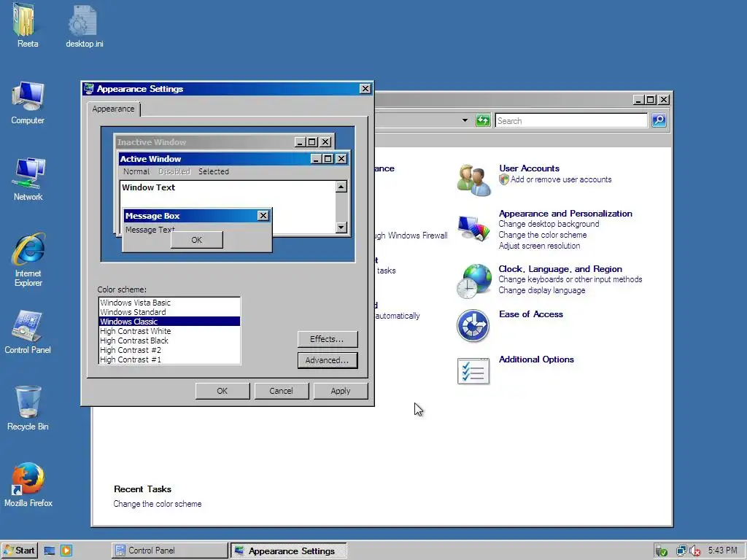Click the Ease of Access icon
This screenshot has width=747, height=560.
(x=473, y=326)
